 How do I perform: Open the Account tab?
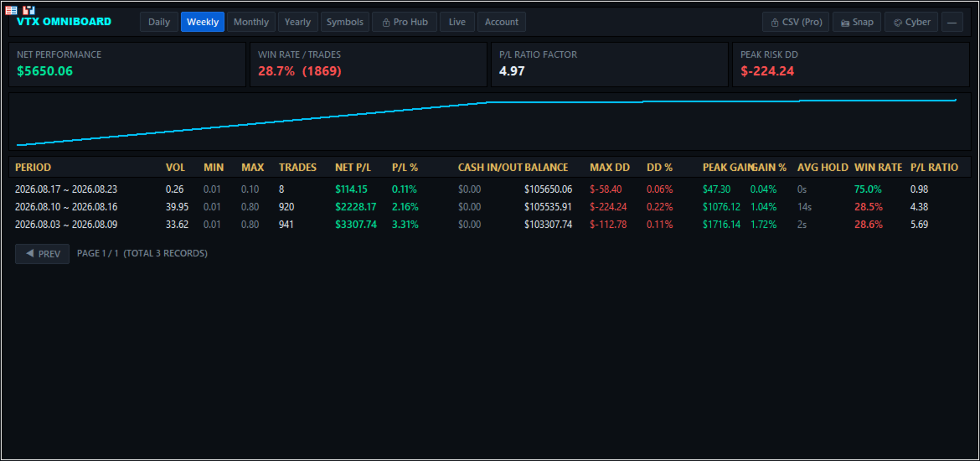pyautogui.click(x=502, y=22)
